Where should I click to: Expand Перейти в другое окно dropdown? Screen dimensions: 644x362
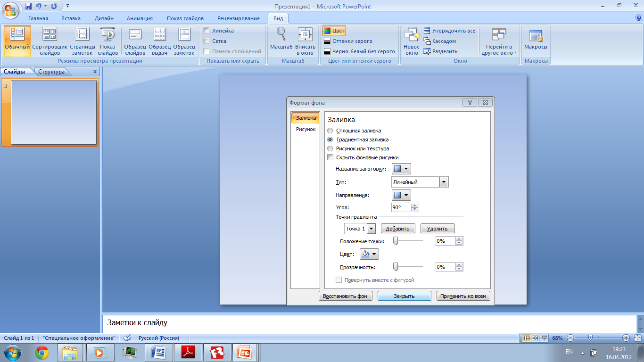tap(499, 41)
